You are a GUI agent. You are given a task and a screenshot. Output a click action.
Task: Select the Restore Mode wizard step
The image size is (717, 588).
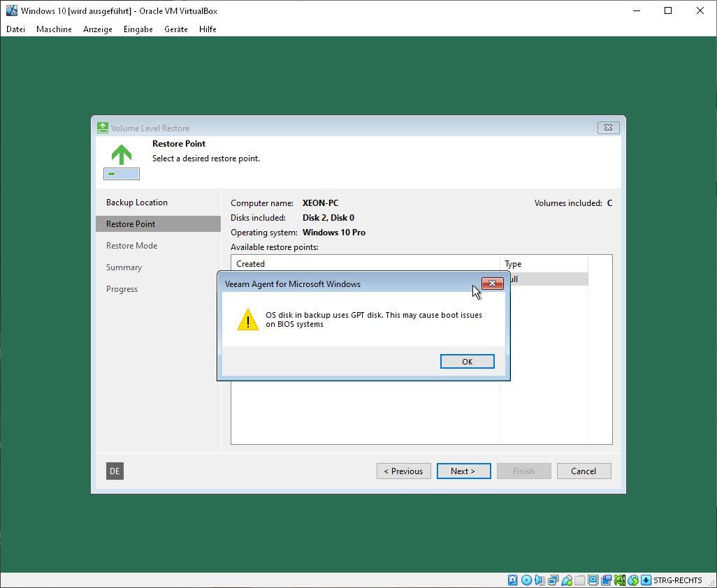(x=131, y=246)
